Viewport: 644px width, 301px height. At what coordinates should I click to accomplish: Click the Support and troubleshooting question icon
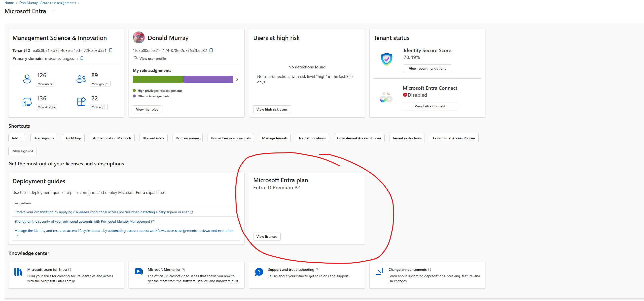(x=259, y=272)
